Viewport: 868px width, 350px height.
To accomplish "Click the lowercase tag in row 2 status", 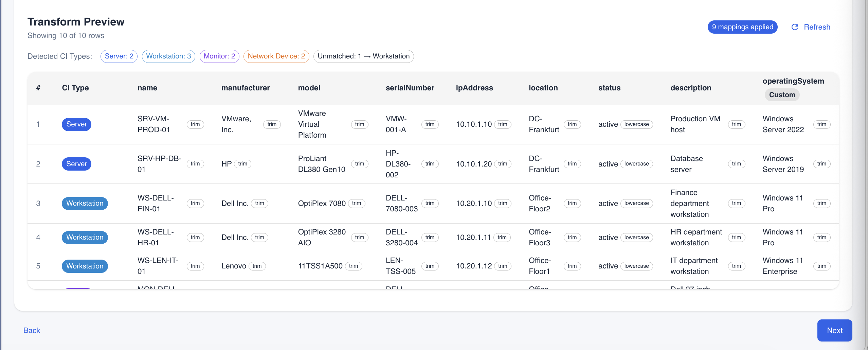I will [x=636, y=164].
